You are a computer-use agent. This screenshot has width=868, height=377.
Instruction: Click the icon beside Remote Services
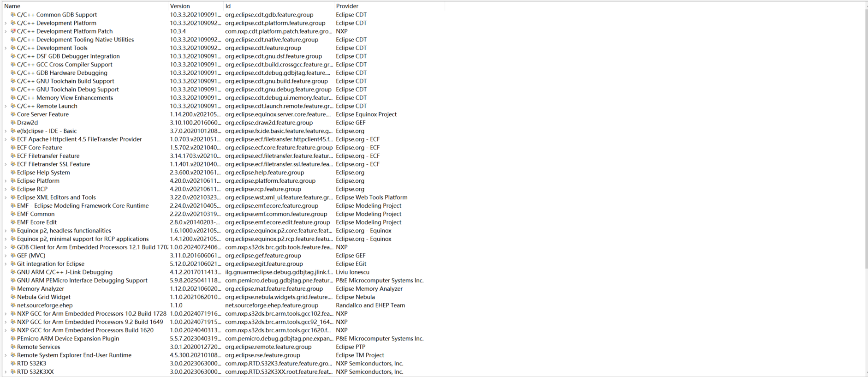tap(13, 347)
